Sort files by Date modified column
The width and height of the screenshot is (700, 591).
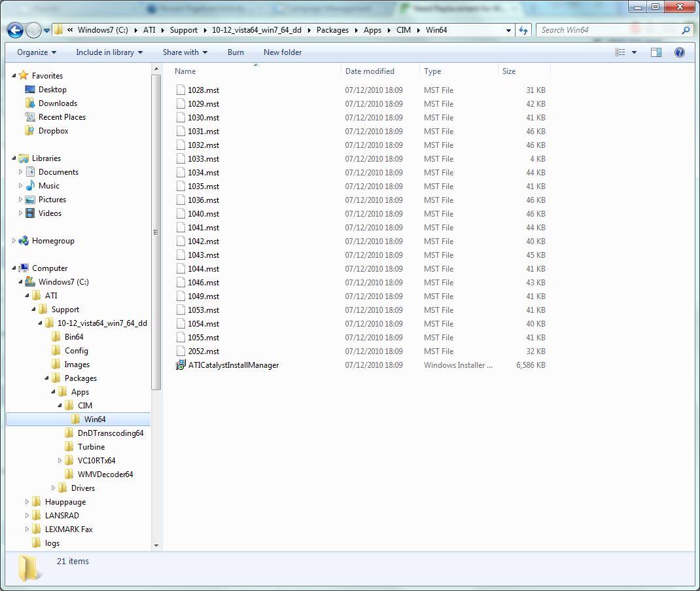coord(370,71)
